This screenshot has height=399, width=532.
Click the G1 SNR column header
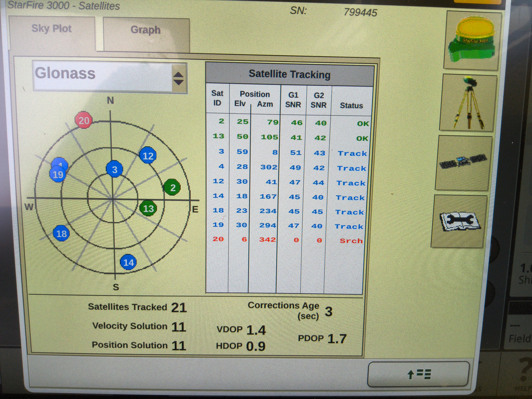click(x=293, y=100)
